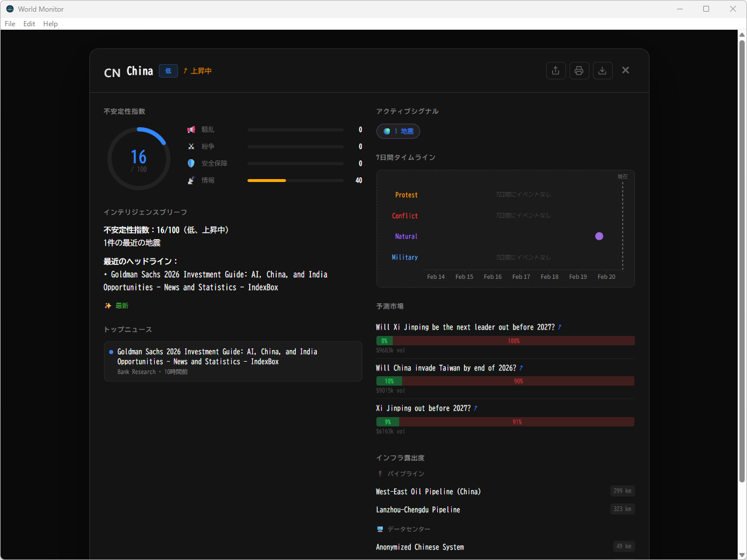Image resolution: width=747 pixels, height=560 pixels.
Task: Click the vertical scrollbar thumb
Action: coord(742,261)
